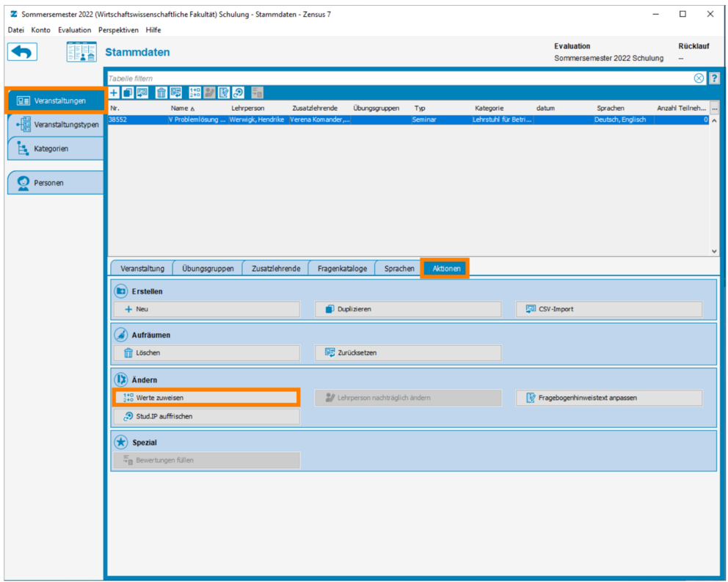Switch to the Fragenkataloge tab
This screenshot has height=582, width=728.
[342, 269]
